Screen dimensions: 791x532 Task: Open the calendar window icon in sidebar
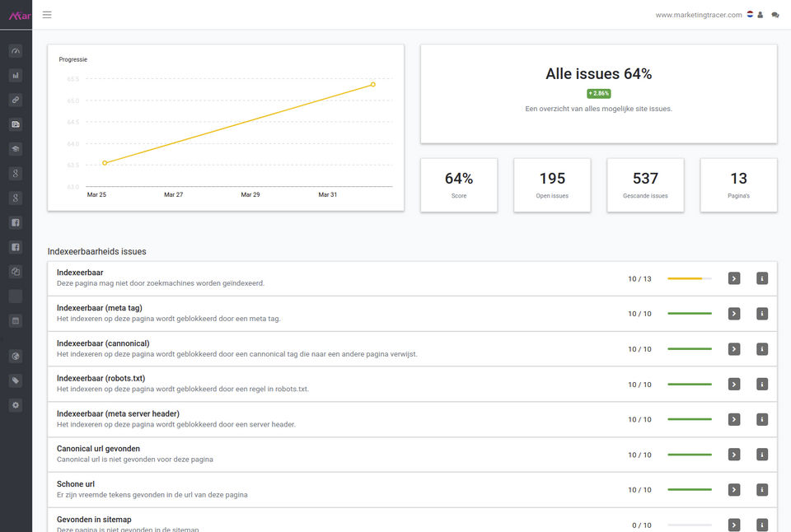click(x=16, y=320)
